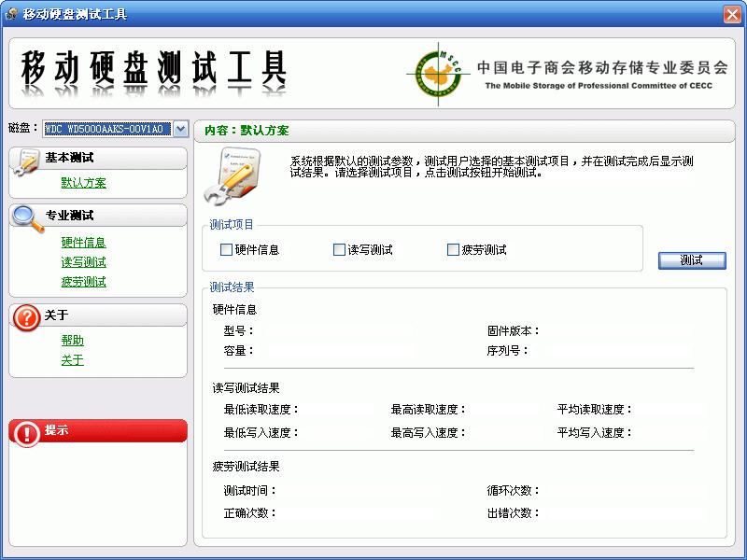
Task: Open the 默认方案 link
Action: 84,183
